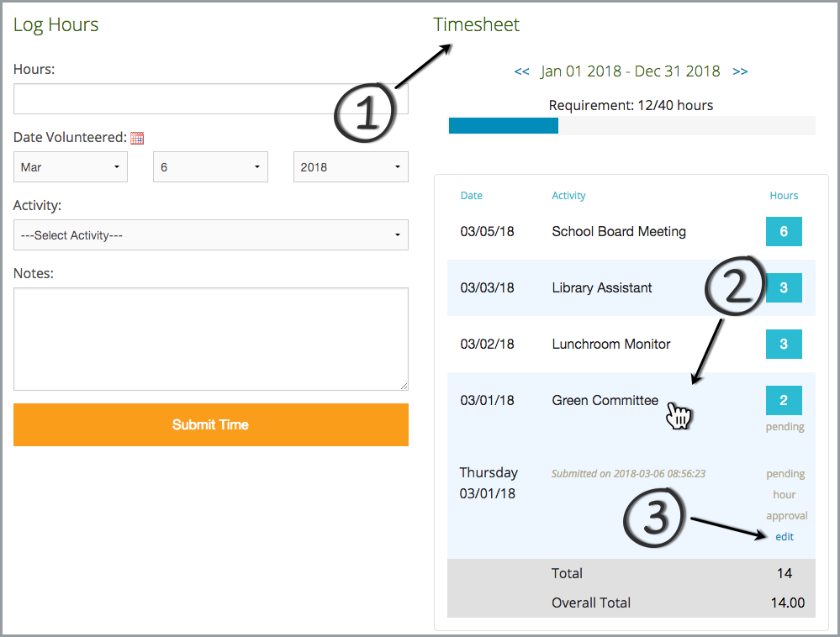Click the Hours column header

784,195
